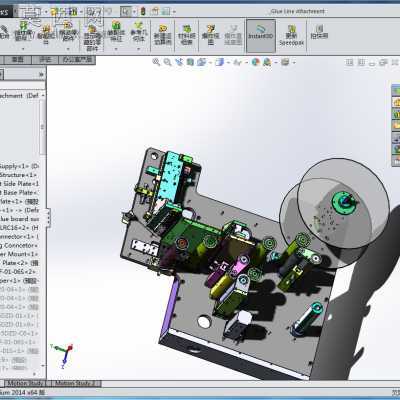The width and height of the screenshot is (400, 400).
Task: Switch to the 办公室产品 ribbon tab
Action: (77, 60)
